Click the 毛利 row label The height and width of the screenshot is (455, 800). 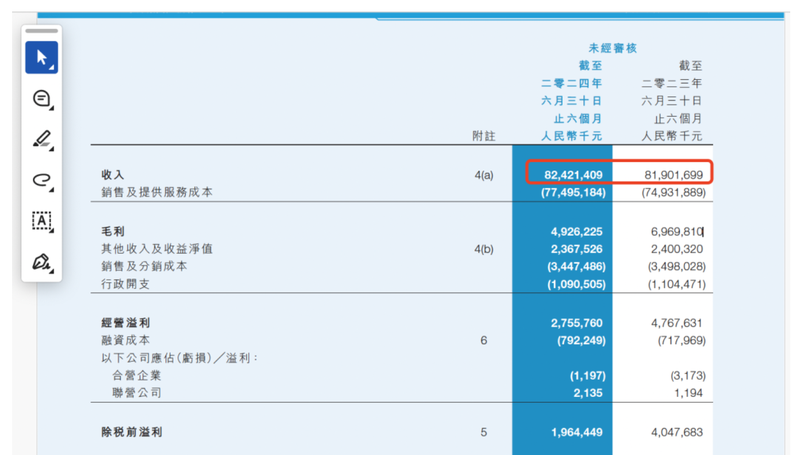point(113,231)
